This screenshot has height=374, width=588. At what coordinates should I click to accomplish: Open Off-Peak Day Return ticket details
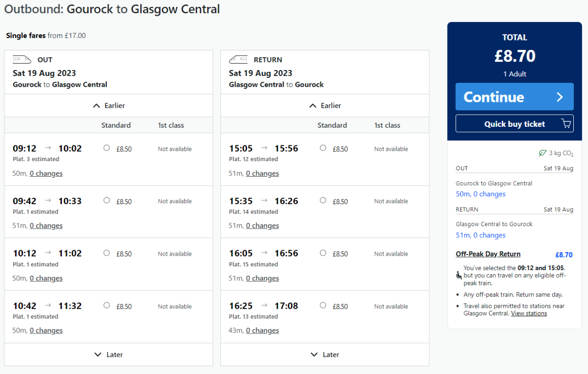[488, 254]
